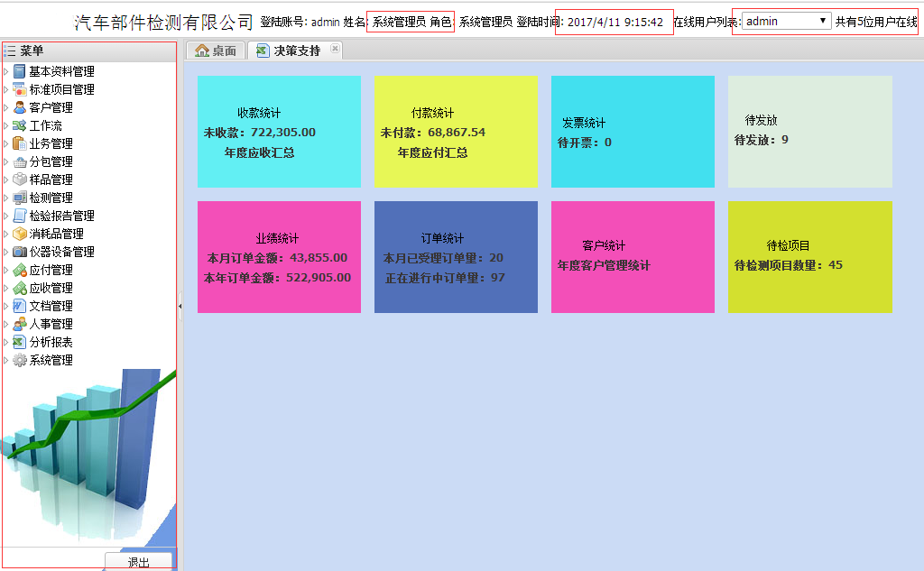Expand the 业务管理 tree node
Screen dimensions: 924x571
[6, 143]
